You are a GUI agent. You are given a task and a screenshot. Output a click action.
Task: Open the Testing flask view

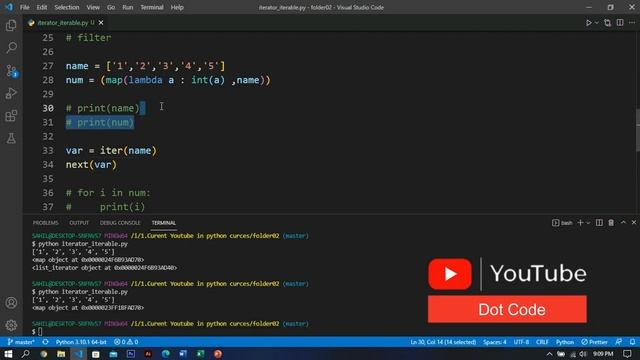pyautogui.click(x=11, y=138)
